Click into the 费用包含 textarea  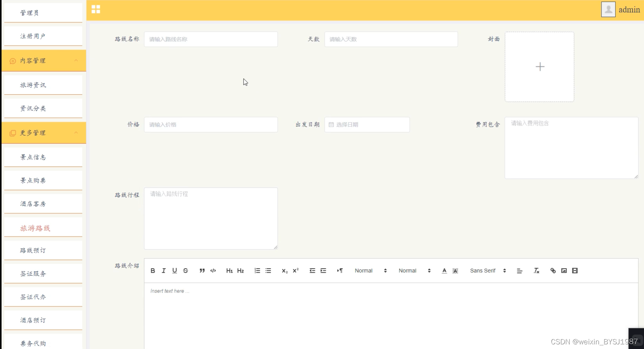pyautogui.click(x=571, y=148)
